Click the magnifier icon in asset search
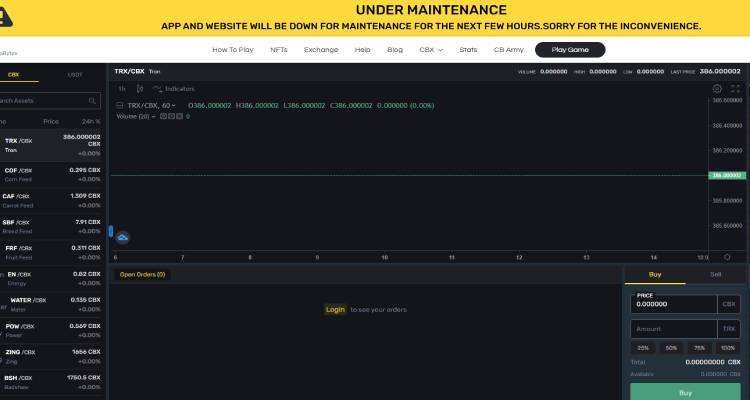The width and height of the screenshot is (750, 400). pos(92,100)
